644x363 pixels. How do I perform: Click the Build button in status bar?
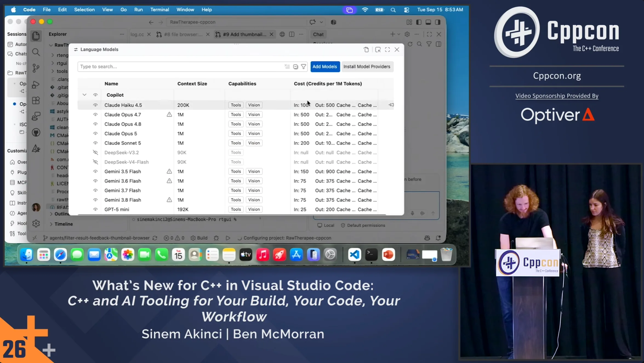(199, 238)
